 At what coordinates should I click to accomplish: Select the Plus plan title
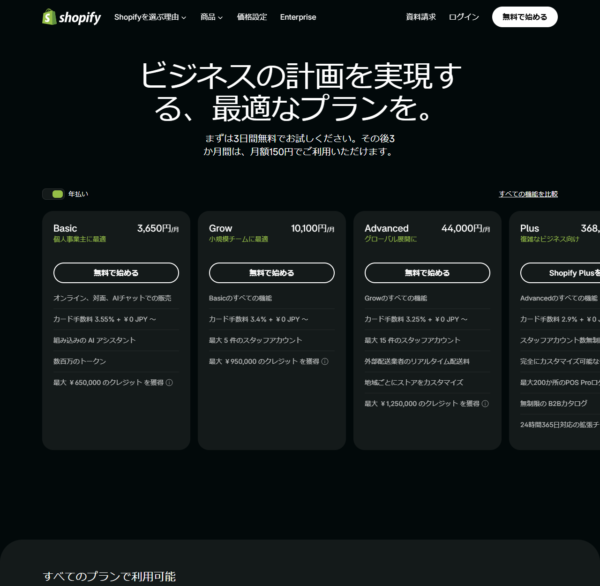[530, 229]
